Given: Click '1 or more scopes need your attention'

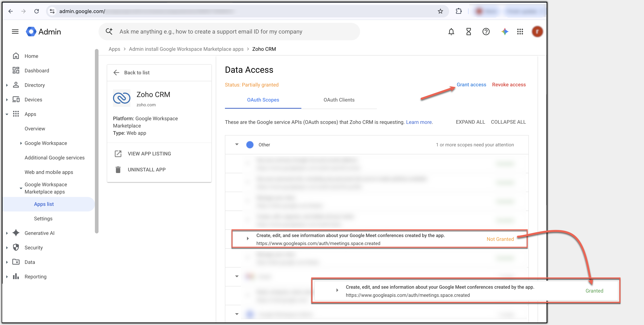Looking at the screenshot, I should [x=475, y=145].
